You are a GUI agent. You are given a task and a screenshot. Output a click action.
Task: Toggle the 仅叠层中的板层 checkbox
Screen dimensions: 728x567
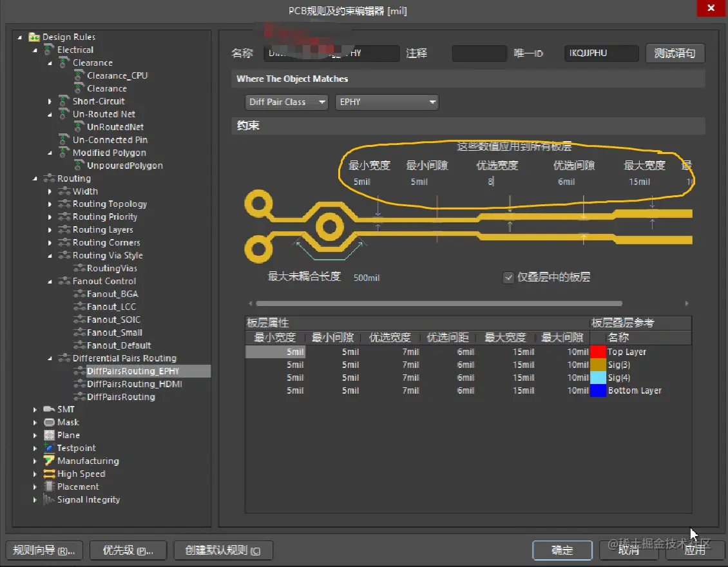(x=508, y=278)
